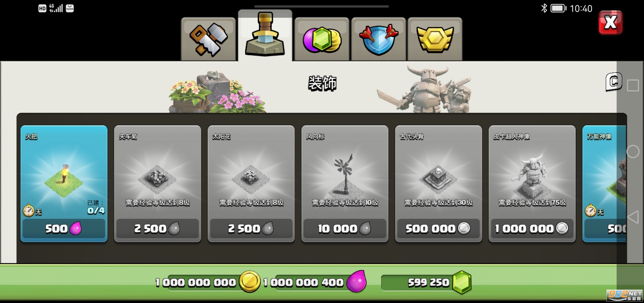Screen dimensions: 644x303
Task: Tap the 太阳花 2 500 price button
Action: (x=251, y=229)
